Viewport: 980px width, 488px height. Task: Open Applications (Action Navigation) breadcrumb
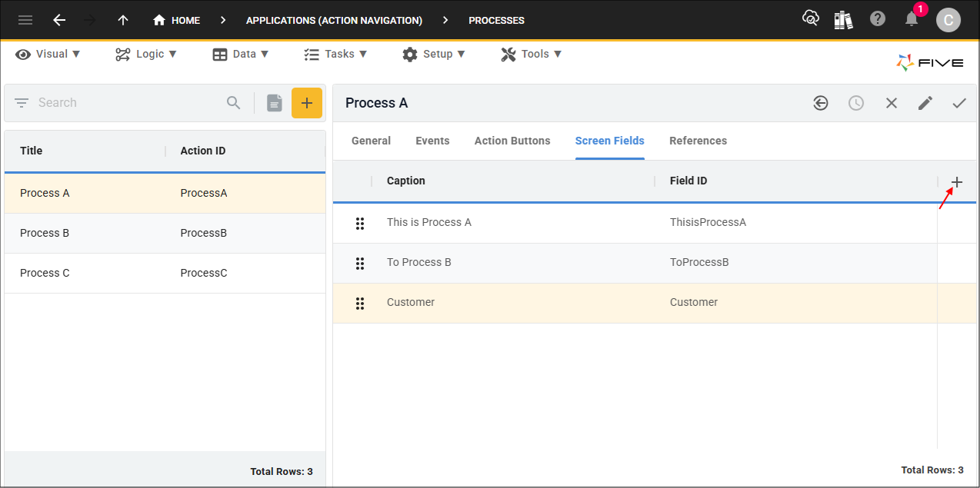click(x=334, y=21)
